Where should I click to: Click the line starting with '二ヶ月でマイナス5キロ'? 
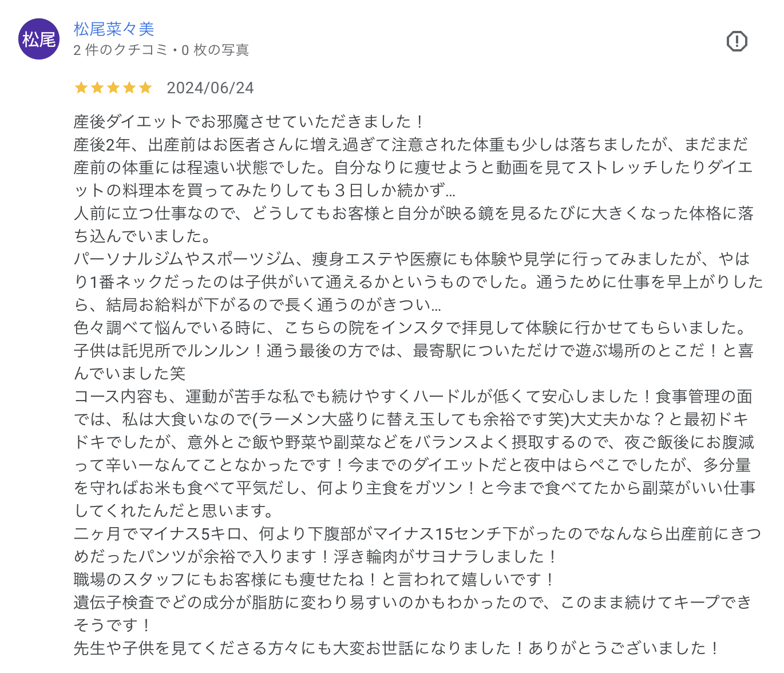tap(417, 534)
